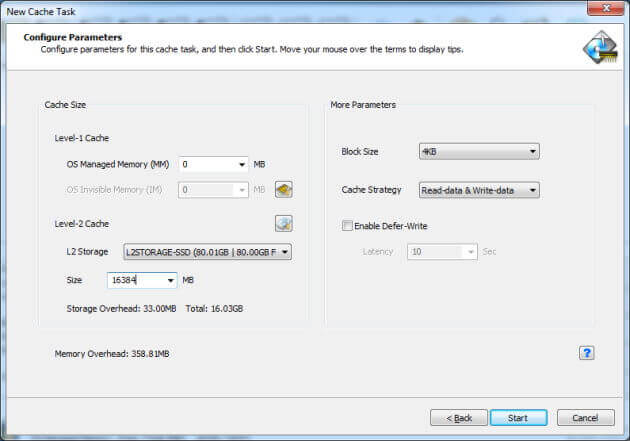Click the Level-2 Cache label
This screenshot has width=630, height=441.
82,224
